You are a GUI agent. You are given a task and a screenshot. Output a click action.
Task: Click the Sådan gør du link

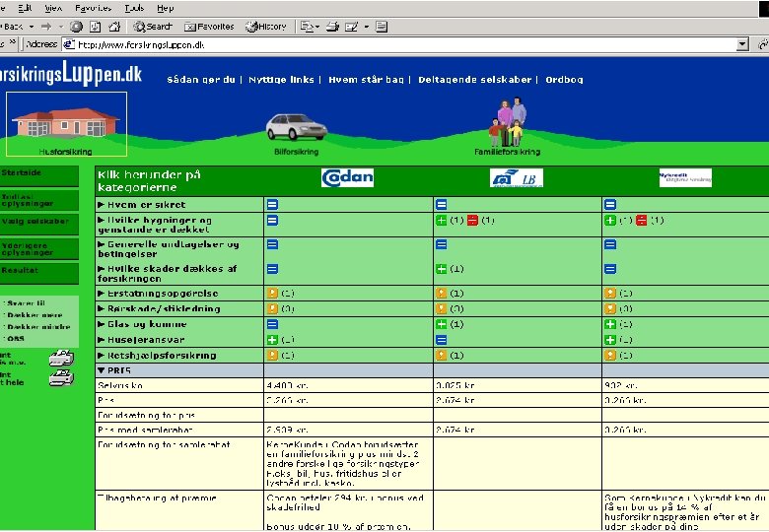tap(201, 80)
